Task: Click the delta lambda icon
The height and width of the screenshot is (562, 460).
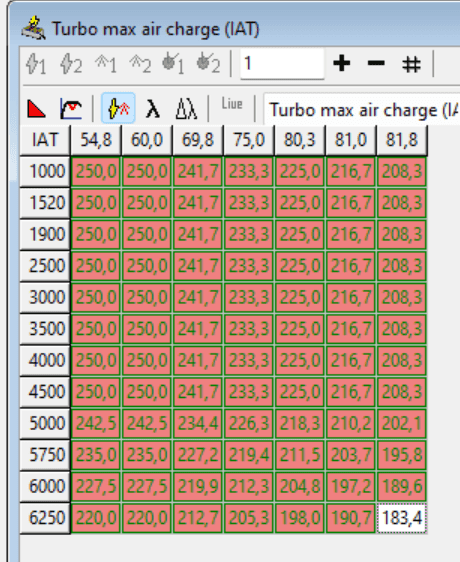Action: (x=186, y=109)
